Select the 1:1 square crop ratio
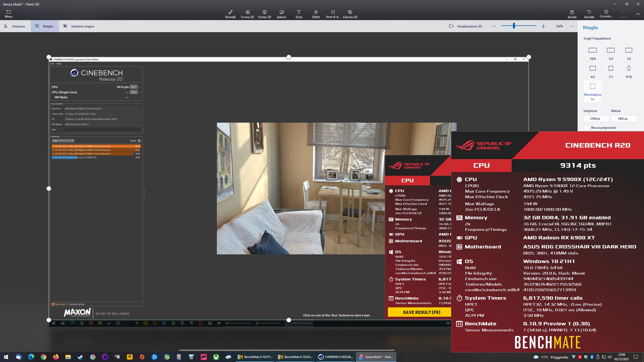 click(x=611, y=72)
